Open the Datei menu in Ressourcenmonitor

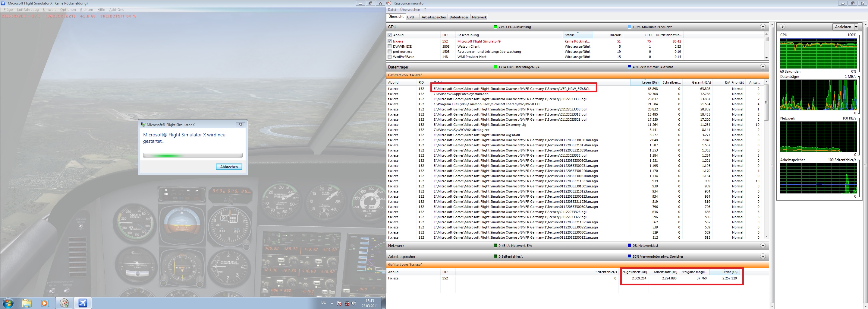click(392, 10)
